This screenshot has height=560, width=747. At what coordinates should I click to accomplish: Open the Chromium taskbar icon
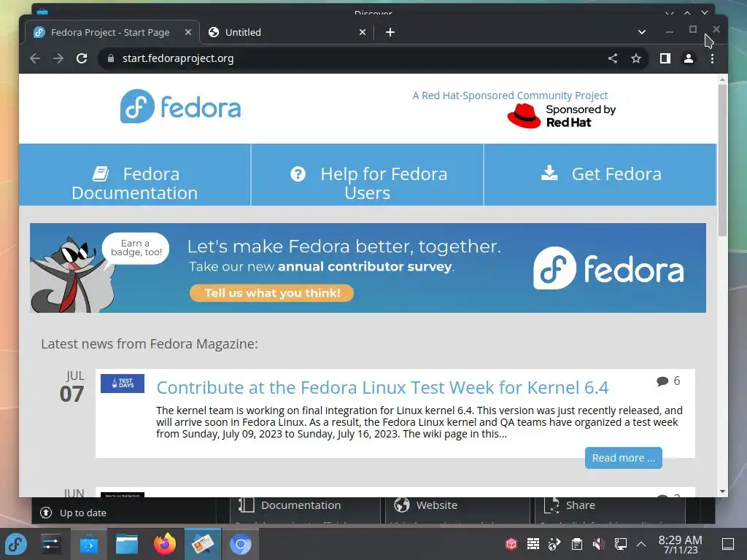click(241, 544)
